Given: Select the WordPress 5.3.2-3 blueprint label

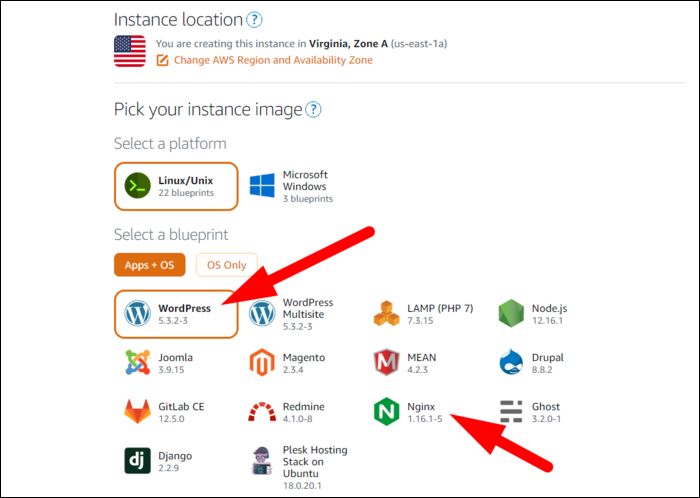Looking at the screenshot, I should pyautogui.click(x=184, y=314).
